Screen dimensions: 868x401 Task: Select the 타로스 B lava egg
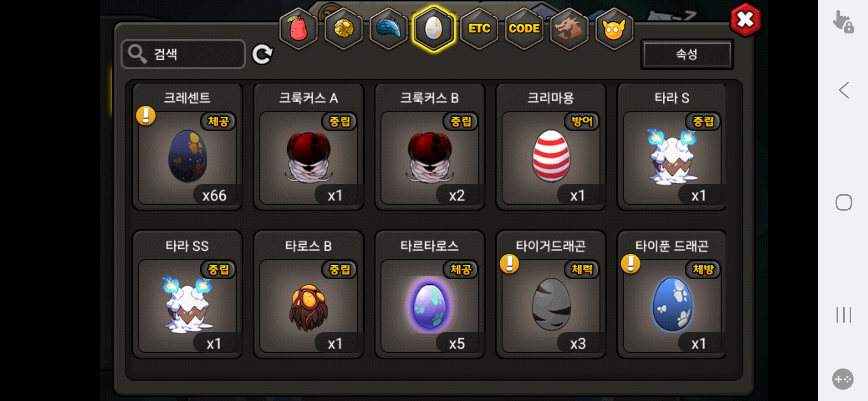pyautogui.click(x=308, y=294)
